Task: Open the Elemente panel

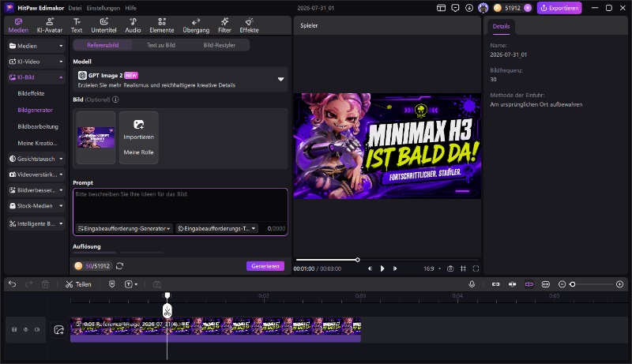Action: pos(162,25)
